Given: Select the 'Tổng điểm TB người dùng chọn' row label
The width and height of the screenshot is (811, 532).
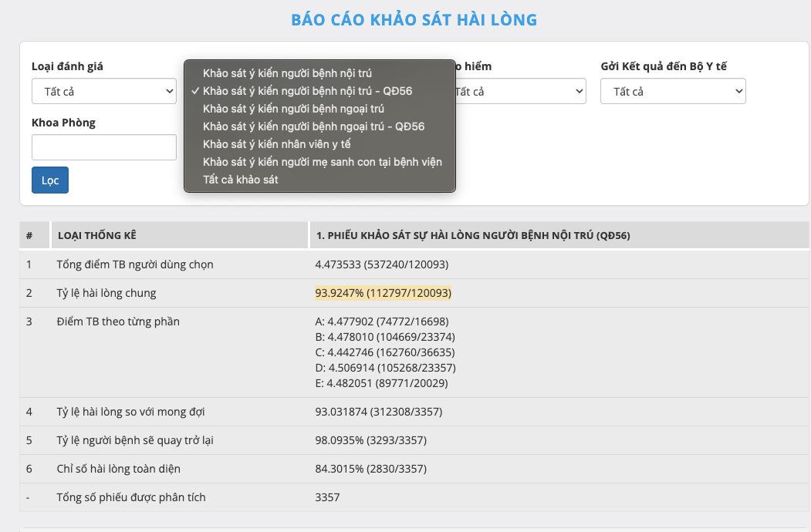Looking at the screenshot, I should pyautogui.click(x=135, y=264).
